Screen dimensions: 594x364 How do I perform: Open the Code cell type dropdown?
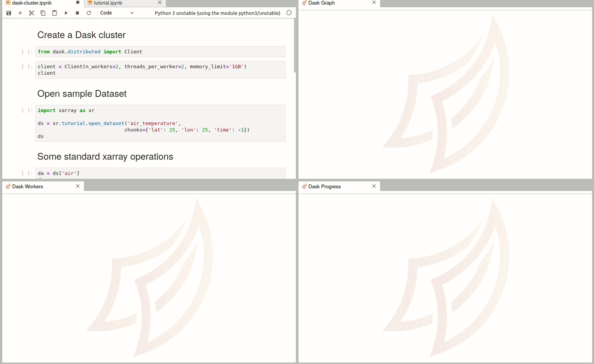pyautogui.click(x=117, y=13)
